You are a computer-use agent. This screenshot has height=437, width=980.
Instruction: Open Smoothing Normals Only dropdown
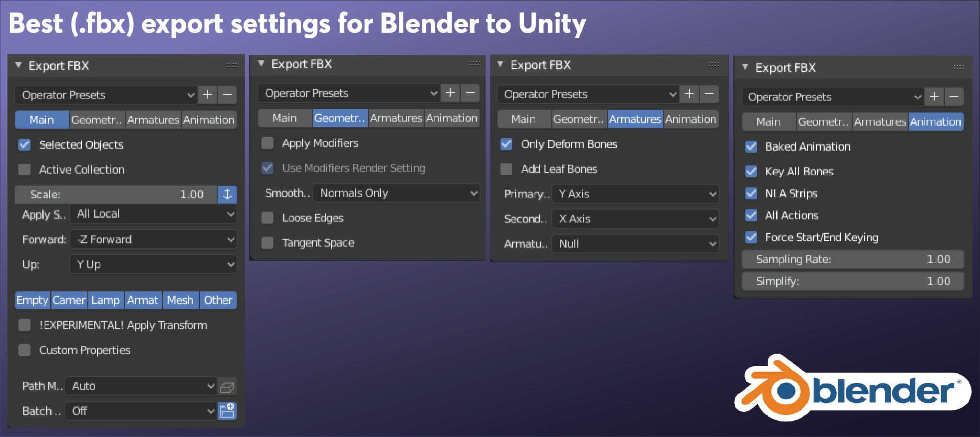[396, 193]
